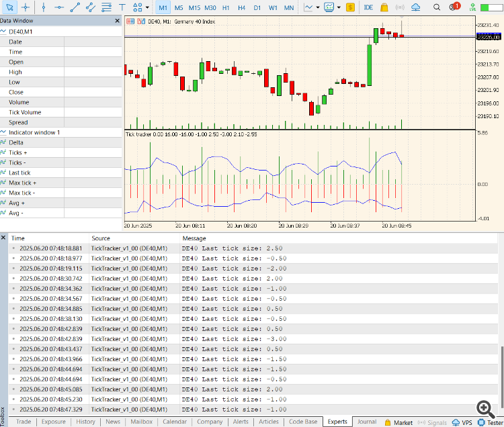504x427 pixels.
Task: Switch chart to H4 timeframe
Action: pyautogui.click(x=242, y=7)
